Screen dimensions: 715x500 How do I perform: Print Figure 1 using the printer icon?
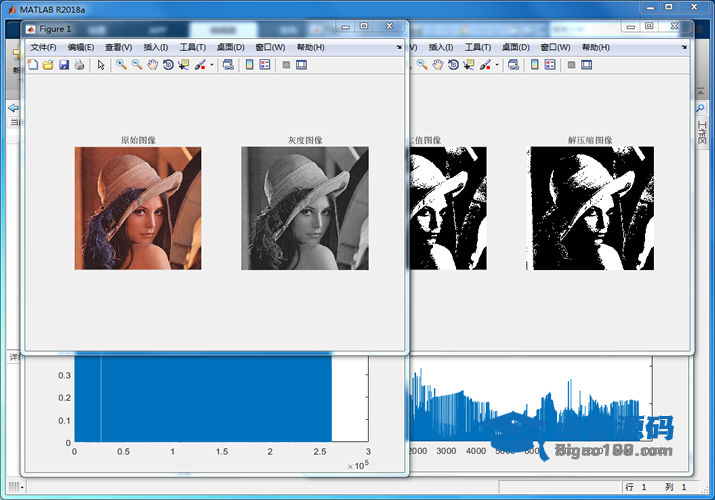tap(79, 65)
